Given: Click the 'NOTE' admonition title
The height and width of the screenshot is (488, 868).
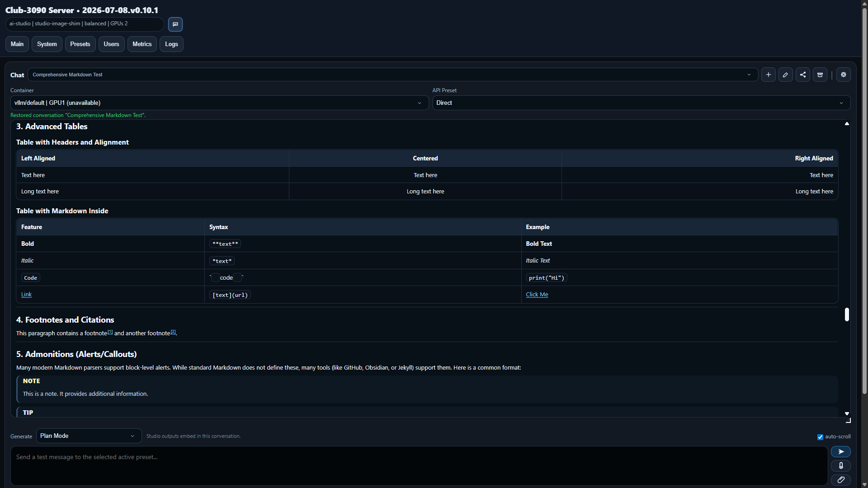Looking at the screenshot, I should click(31, 381).
